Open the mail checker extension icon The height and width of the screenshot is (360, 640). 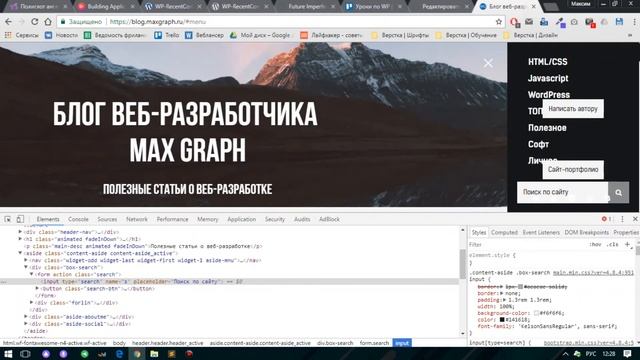click(529, 22)
